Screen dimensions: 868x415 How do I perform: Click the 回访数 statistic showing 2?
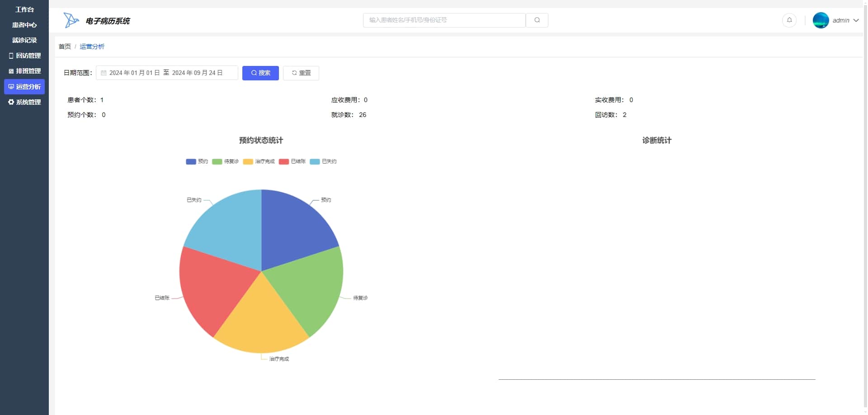point(611,115)
